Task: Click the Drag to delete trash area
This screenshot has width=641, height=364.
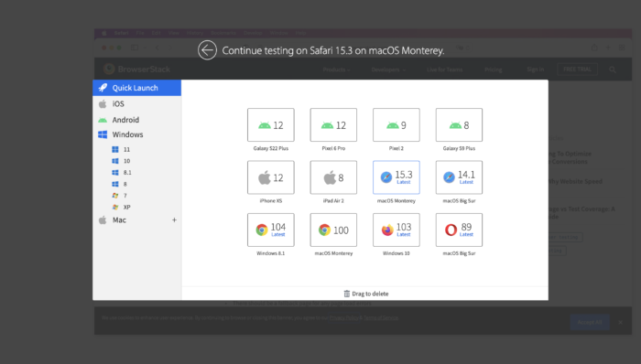Action: [x=366, y=294]
